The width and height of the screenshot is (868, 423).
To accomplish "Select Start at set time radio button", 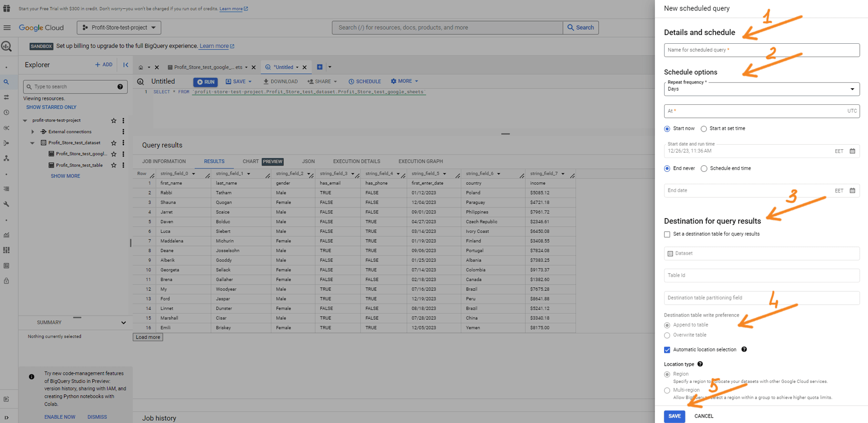I will point(704,129).
